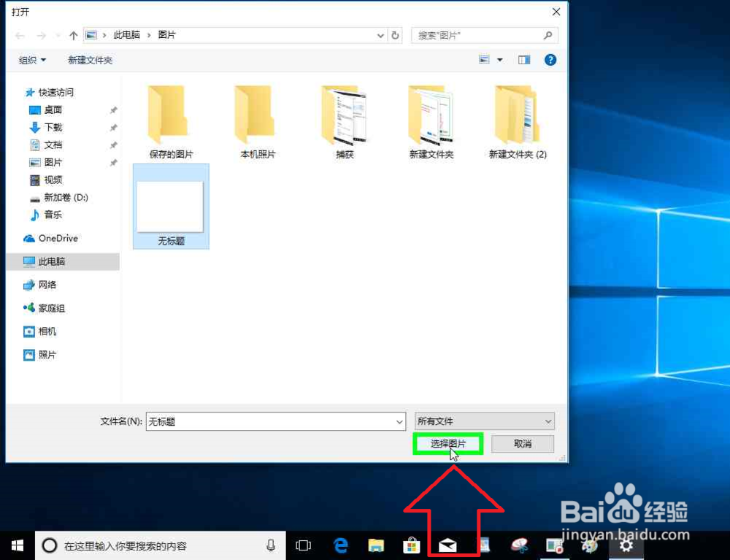This screenshot has height=560, width=730.
Task: Open 视频 in the sidebar
Action: [x=45, y=180]
